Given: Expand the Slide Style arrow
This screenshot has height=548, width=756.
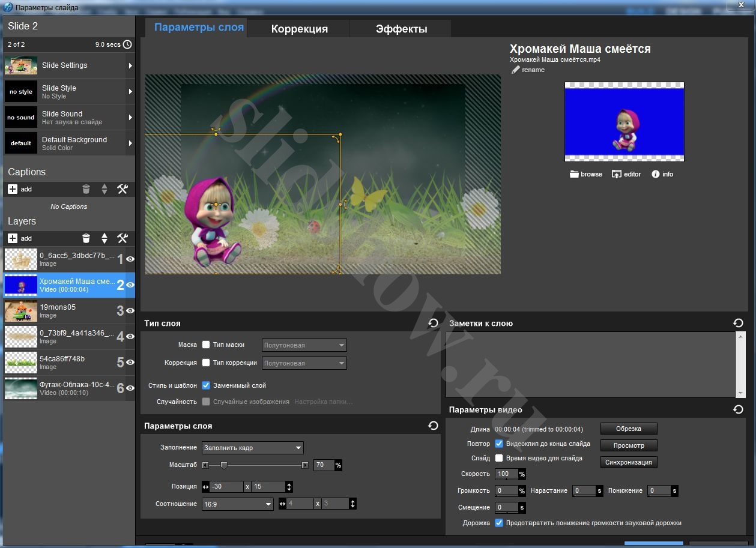Looking at the screenshot, I should 130,92.
